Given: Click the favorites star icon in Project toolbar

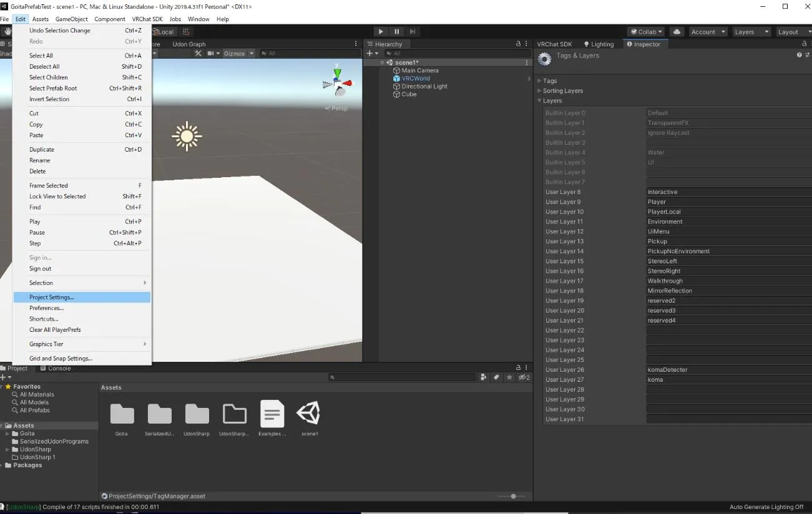Looking at the screenshot, I should tap(510, 377).
